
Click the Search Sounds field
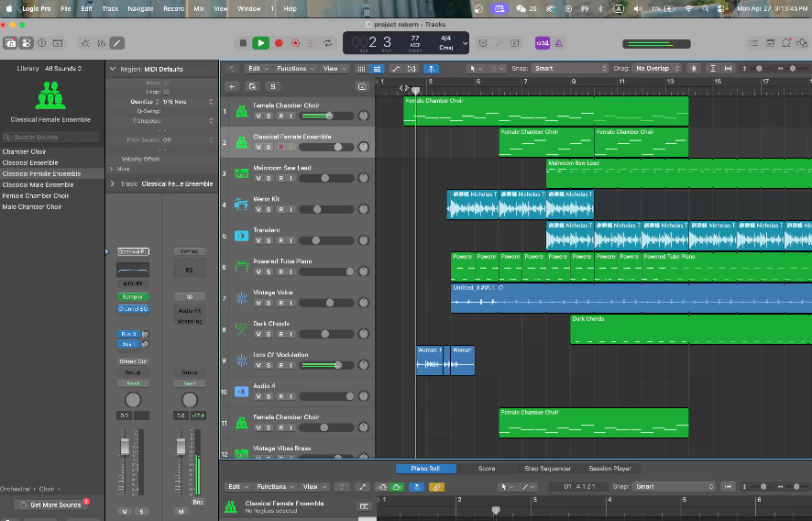50,137
